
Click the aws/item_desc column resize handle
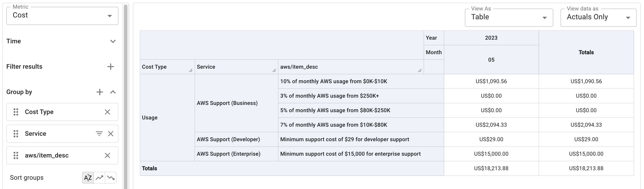click(x=420, y=70)
